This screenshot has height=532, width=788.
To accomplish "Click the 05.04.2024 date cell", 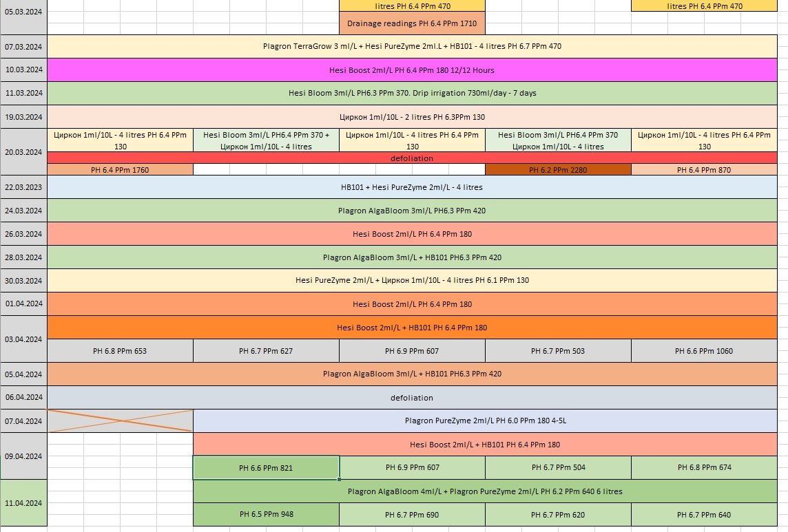I will click(x=23, y=374).
